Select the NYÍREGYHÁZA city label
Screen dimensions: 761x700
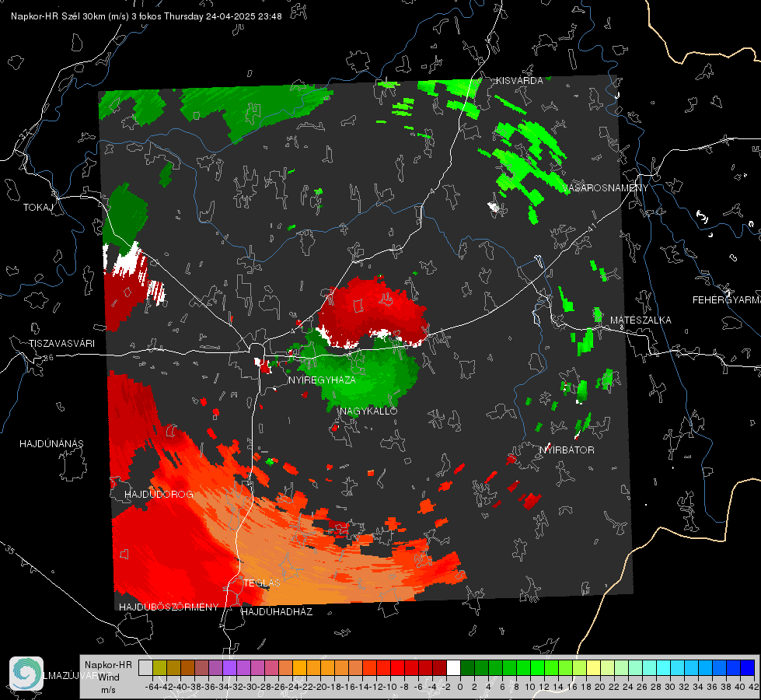pyautogui.click(x=322, y=380)
